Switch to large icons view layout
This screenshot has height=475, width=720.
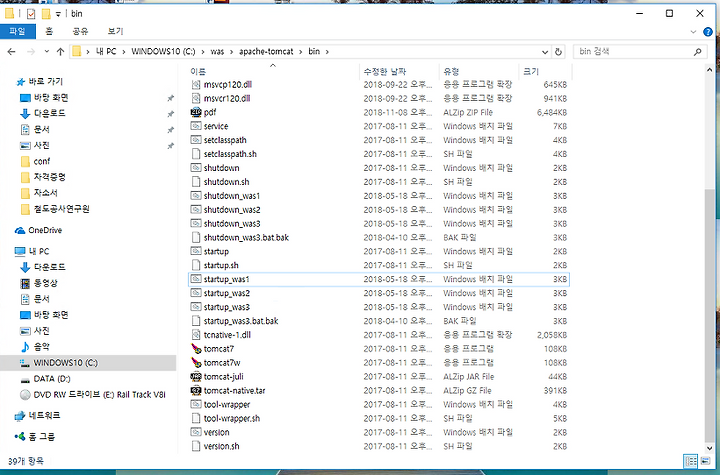706,461
